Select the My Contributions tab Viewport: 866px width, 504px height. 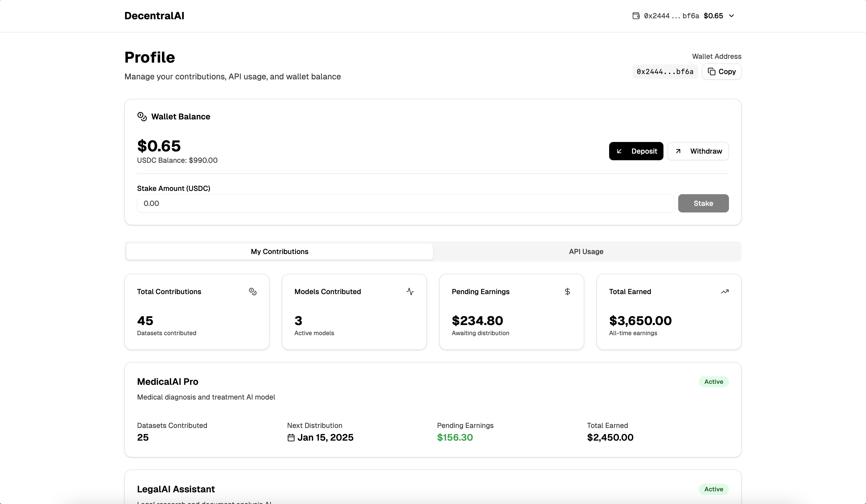(279, 251)
